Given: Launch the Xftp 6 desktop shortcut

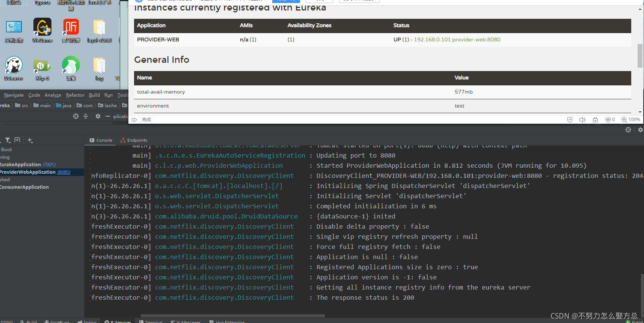Looking at the screenshot, I should pyautogui.click(x=42, y=68).
